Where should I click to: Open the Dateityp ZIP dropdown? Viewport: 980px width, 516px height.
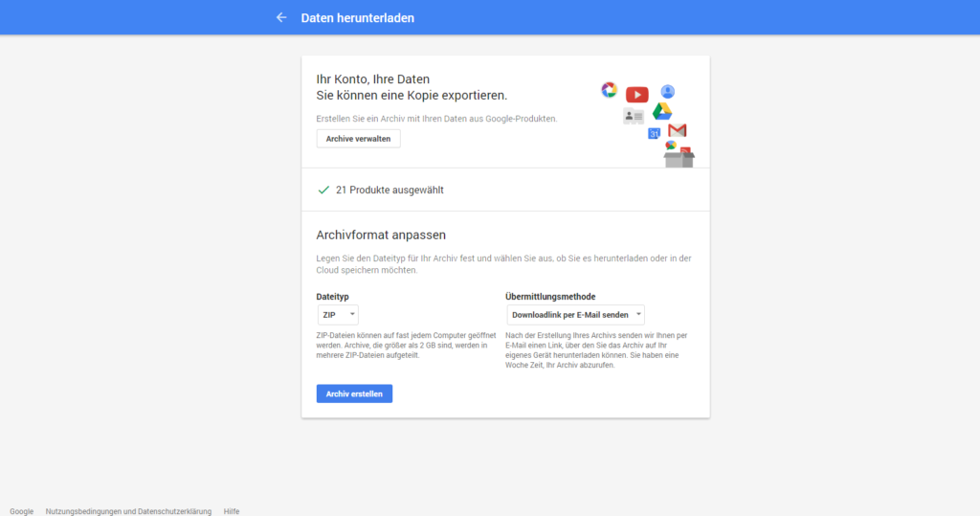[338, 314]
